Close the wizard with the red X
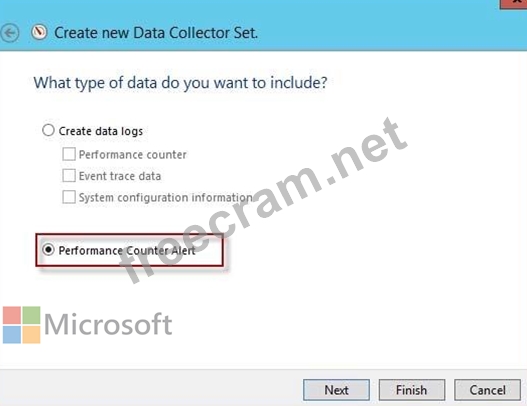Screen dimensions: 527x406 (x=513, y=3)
